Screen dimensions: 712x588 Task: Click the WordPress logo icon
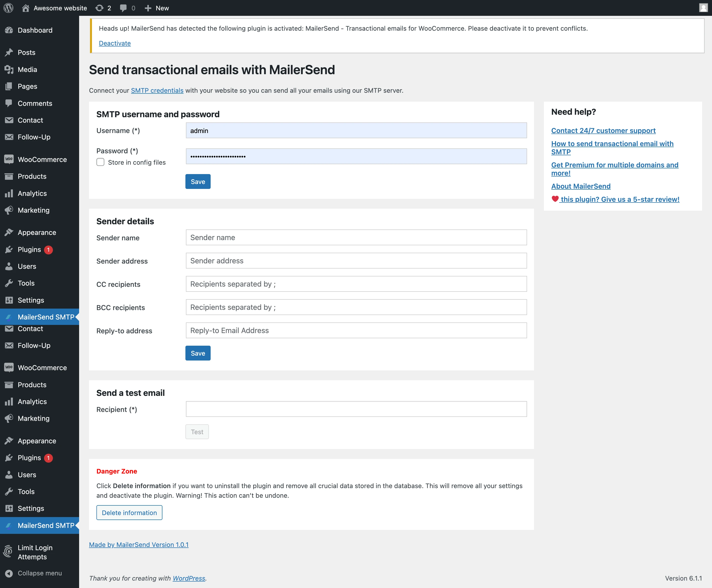click(x=8, y=8)
